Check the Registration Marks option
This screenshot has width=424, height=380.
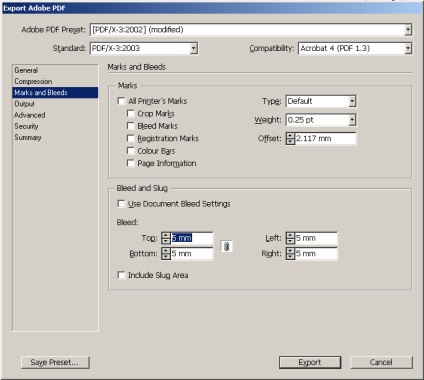pos(131,138)
